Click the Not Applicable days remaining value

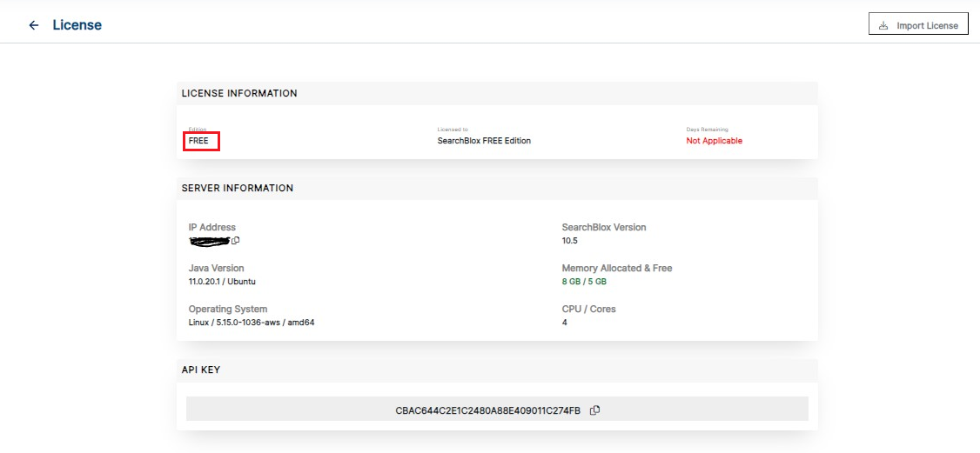[715, 141]
